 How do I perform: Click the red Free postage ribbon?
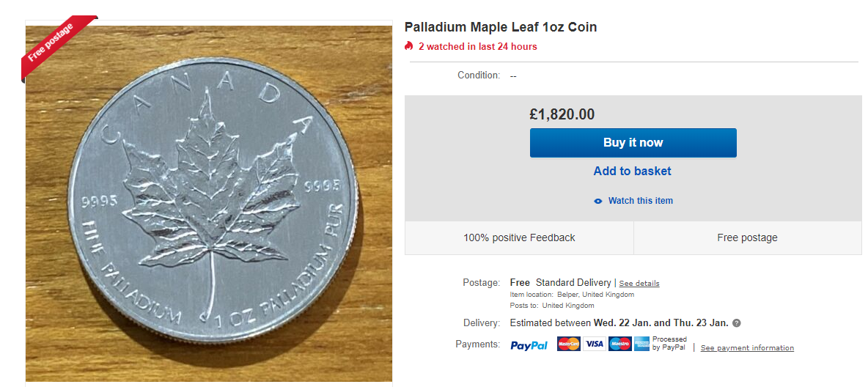point(54,45)
